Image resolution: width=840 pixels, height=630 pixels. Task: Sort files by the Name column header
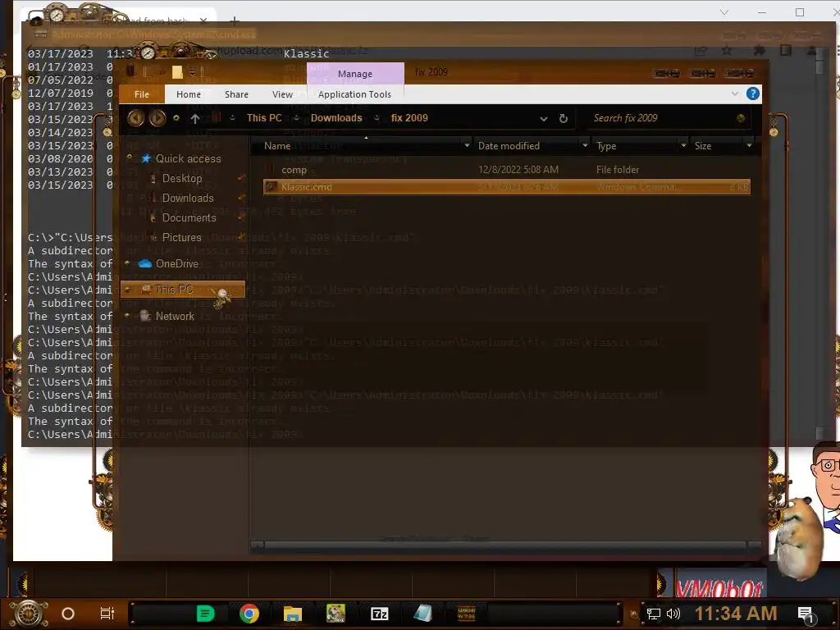tap(356, 146)
